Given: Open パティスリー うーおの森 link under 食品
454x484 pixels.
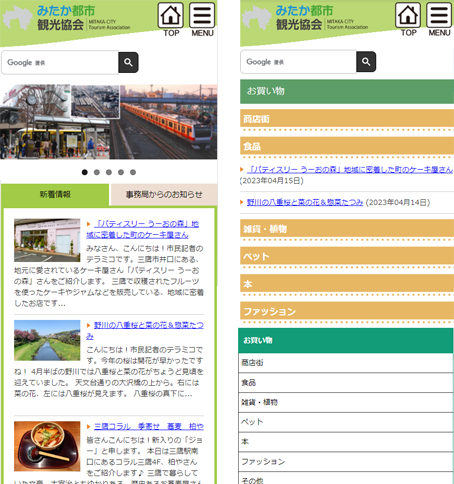Looking at the screenshot, I should pos(350,170).
